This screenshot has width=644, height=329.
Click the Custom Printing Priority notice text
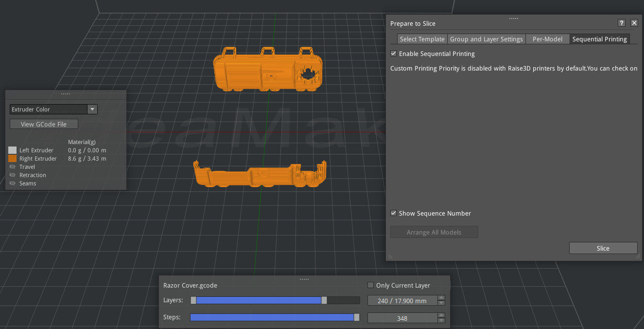tap(514, 69)
